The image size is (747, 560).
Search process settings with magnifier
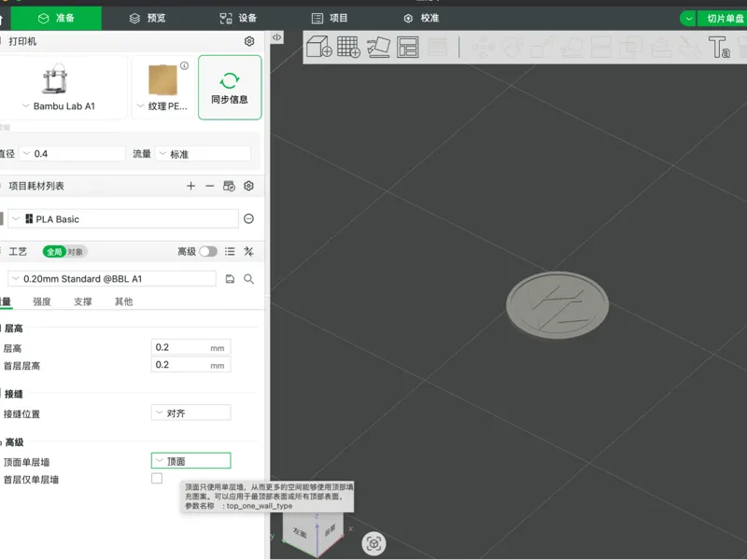248,279
